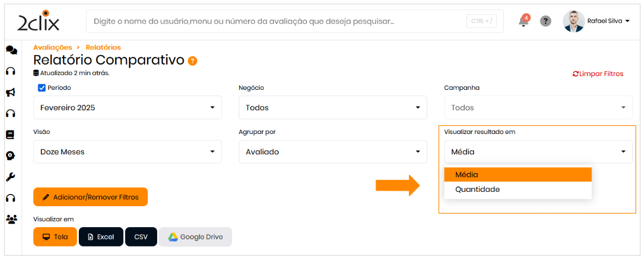This screenshot has width=644, height=263.
Task: Expand the Agrupar por dropdown
Action: [x=332, y=152]
